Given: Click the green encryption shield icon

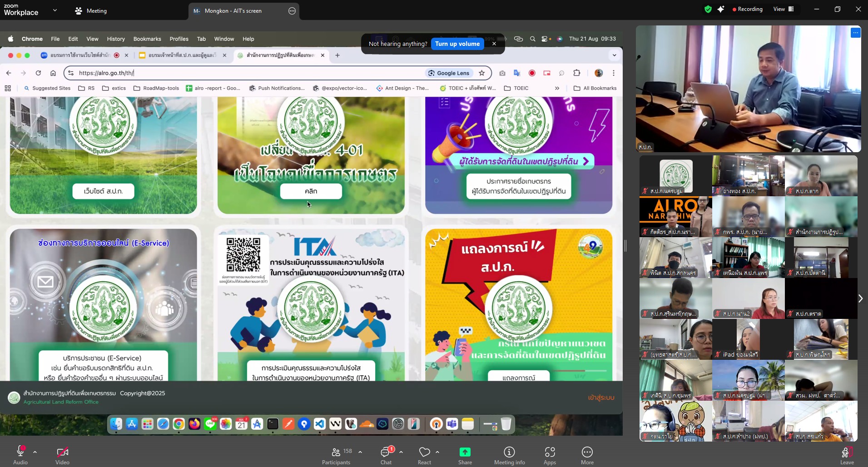Looking at the screenshot, I should pos(708,9).
